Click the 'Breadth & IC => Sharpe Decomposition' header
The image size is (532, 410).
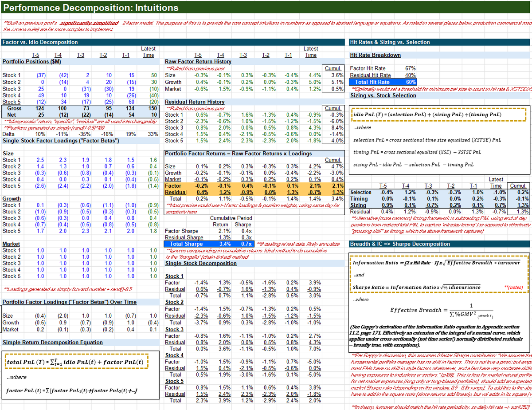[400, 244]
